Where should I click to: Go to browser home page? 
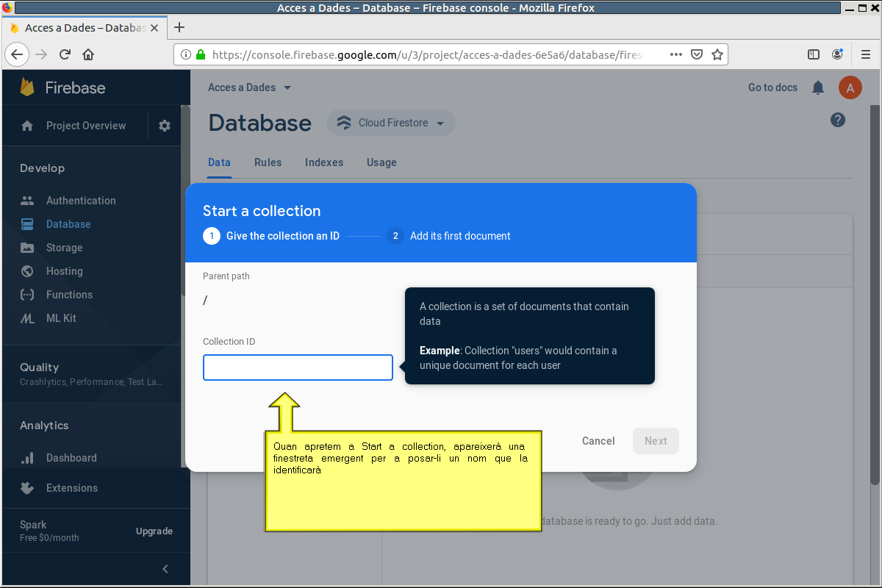(88, 54)
